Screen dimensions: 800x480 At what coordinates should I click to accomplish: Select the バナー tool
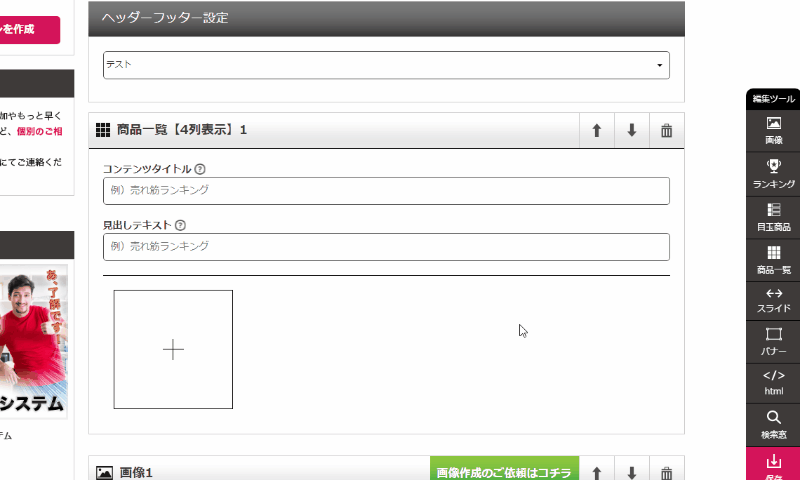tap(773, 341)
